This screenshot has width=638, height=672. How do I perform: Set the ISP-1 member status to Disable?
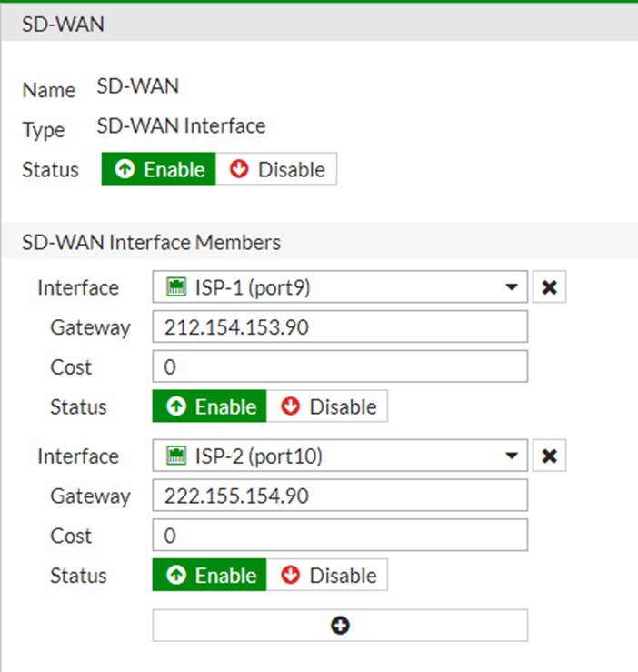click(327, 406)
